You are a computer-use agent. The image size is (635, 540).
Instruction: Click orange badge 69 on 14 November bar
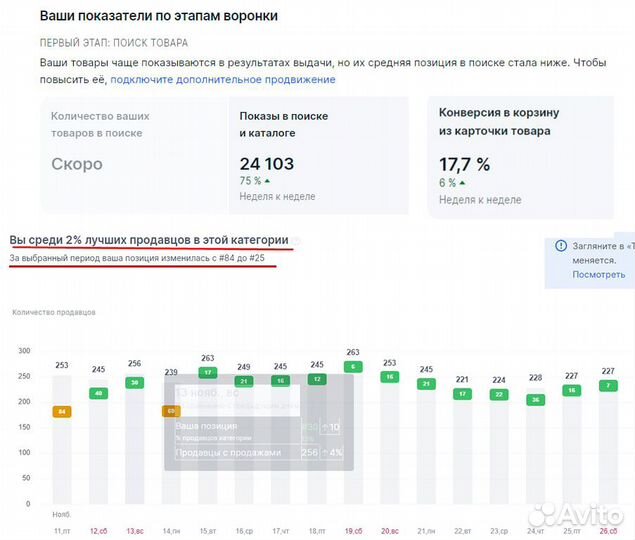tap(171, 411)
